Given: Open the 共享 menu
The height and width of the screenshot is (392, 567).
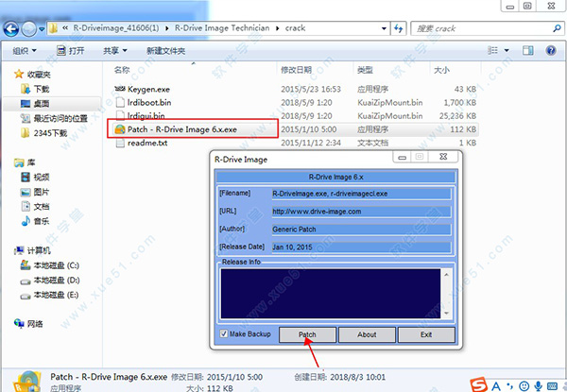Looking at the screenshot, I should pos(115,51).
